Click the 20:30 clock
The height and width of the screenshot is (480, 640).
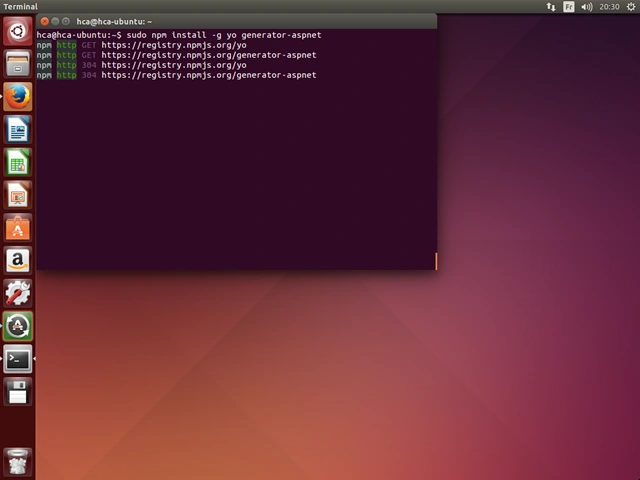(609, 7)
